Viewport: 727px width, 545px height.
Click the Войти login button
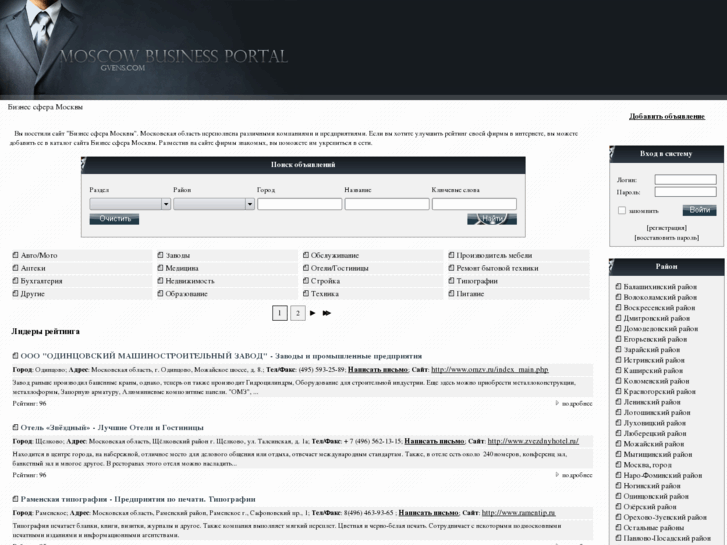[x=699, y=210]
